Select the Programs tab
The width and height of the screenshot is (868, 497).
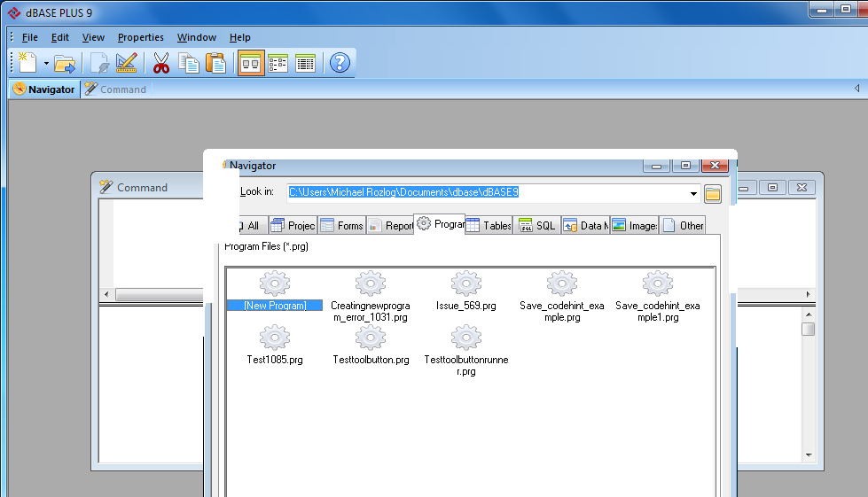(440, 224)
